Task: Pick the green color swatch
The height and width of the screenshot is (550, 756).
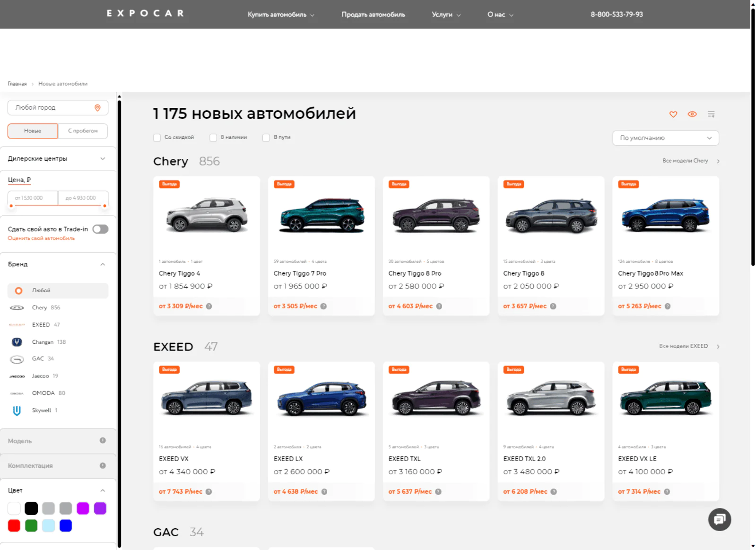Action: tap(31, 526)
